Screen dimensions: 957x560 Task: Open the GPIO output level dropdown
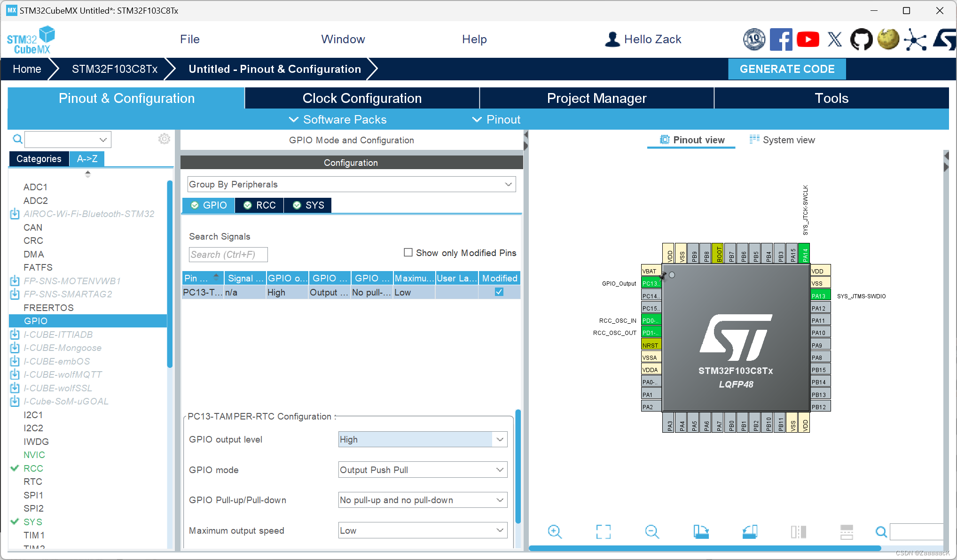coord(422,439)
